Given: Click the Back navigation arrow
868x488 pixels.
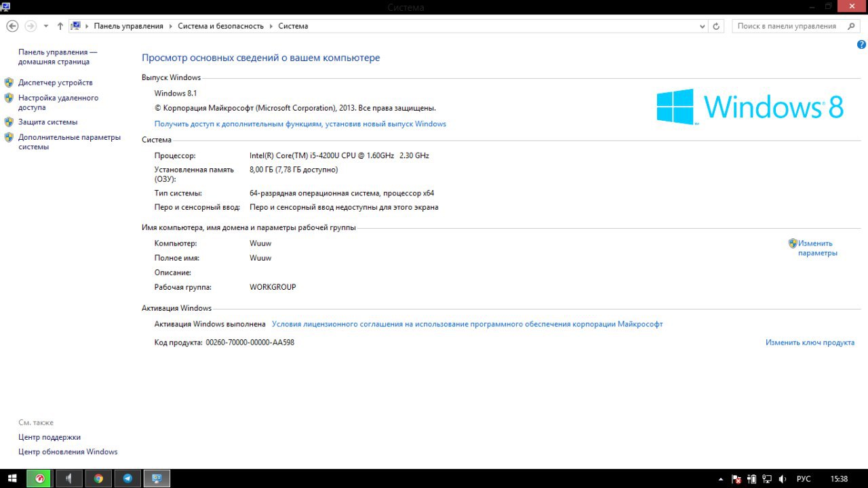Looking at the screenshot, I should 12,26.
